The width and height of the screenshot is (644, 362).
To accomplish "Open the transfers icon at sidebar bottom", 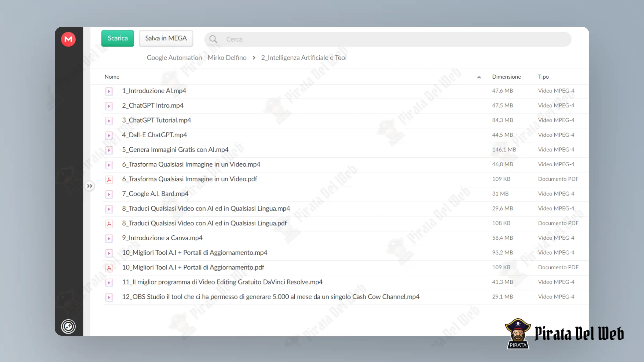I will coord(68,326).
